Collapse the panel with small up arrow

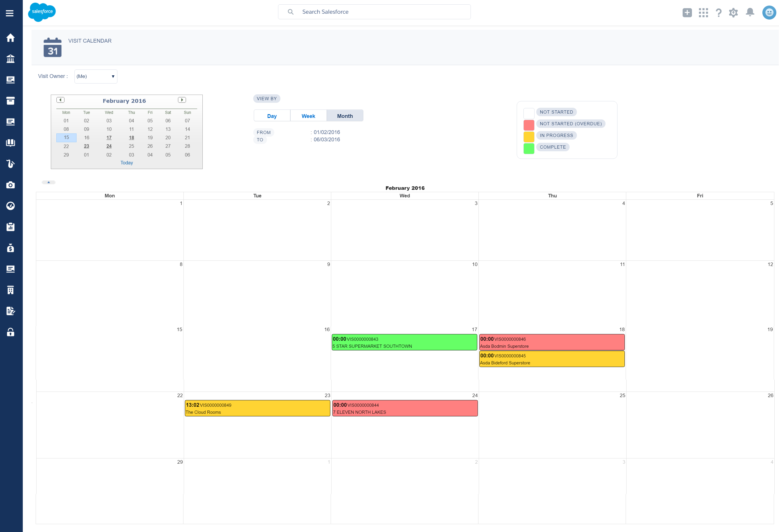(x=48, y=182)
